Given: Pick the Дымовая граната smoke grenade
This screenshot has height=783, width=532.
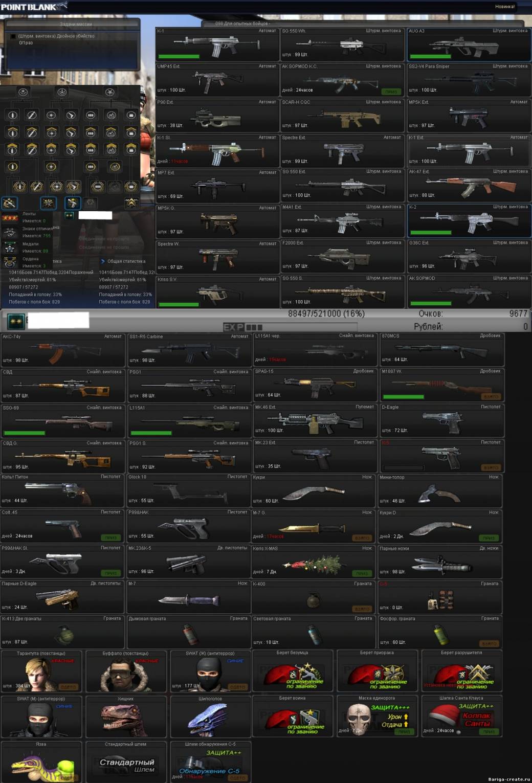Looking at the screenshot, I should click(x=188, y=632).
